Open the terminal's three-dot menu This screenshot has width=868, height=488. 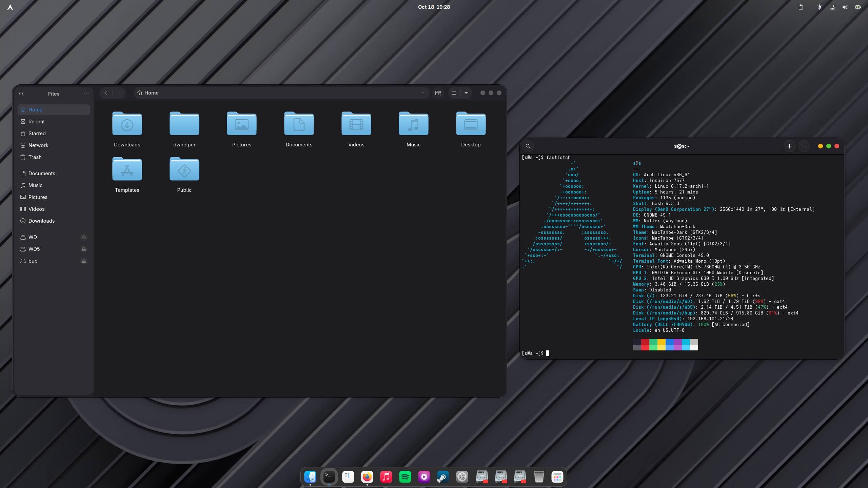tap(804, 146)
